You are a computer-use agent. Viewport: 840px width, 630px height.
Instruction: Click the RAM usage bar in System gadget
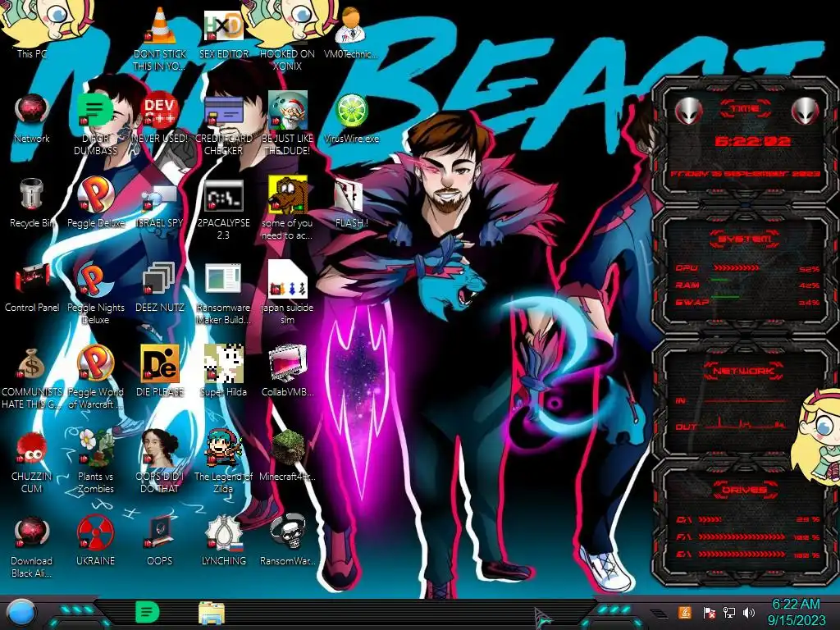[x=720, y=281]
